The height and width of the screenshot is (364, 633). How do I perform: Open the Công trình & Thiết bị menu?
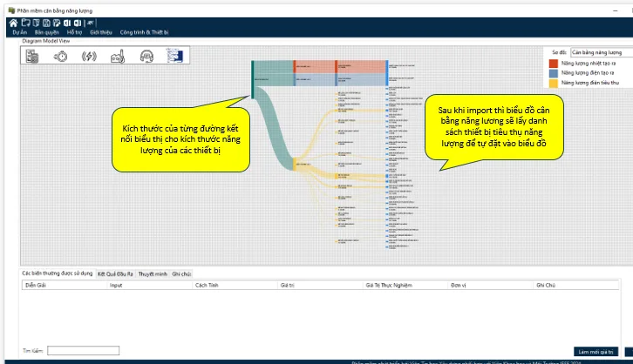(144, 32)
